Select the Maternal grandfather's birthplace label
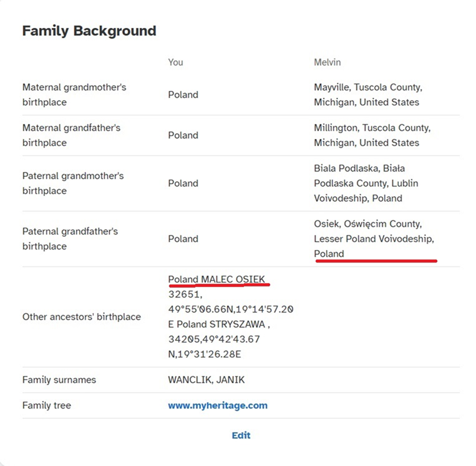The height and width of the screenshot is (466, 476). (71, 135)
